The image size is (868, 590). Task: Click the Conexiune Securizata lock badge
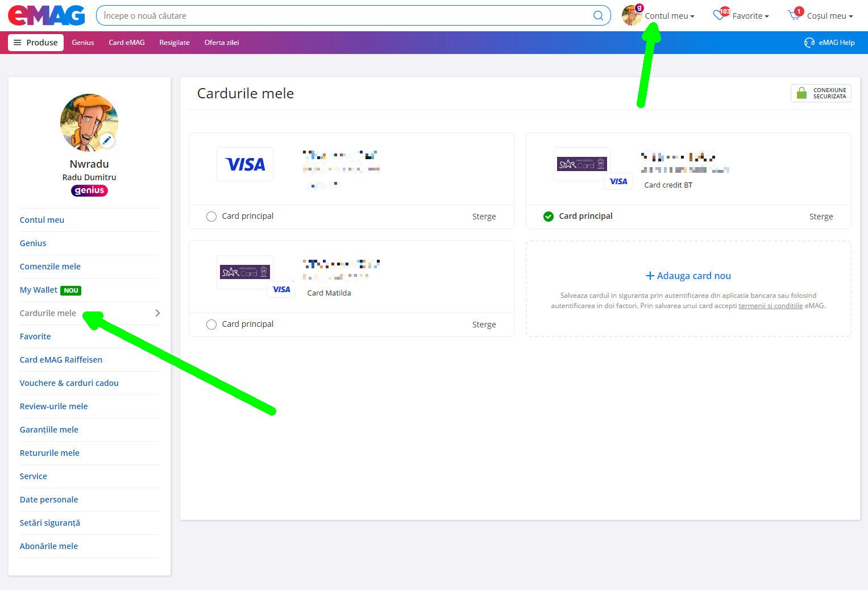tap(821, 93)
